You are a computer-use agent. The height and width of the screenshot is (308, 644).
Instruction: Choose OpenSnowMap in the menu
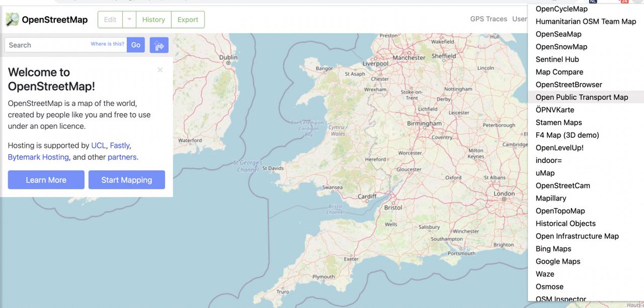coord(586,47)
